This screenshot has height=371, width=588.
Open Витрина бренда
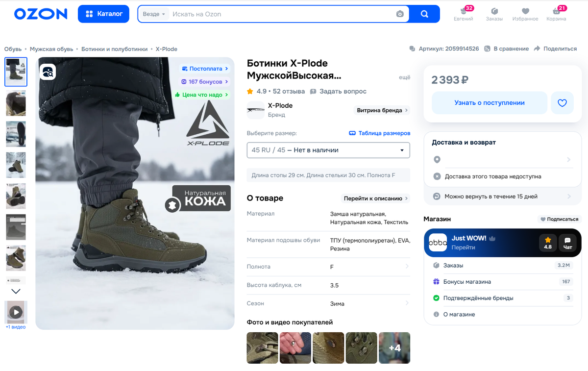[x=381, y=110]
